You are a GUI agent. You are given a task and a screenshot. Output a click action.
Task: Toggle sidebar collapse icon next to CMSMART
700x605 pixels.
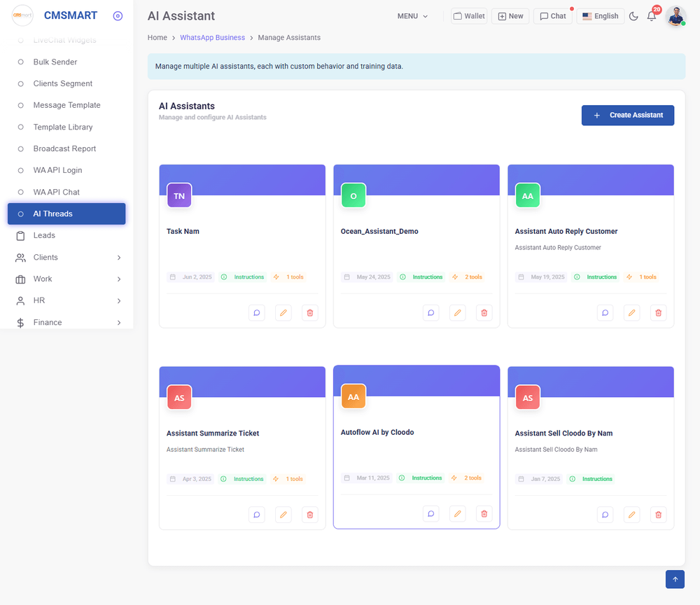pyautogui.click(x=118, y=16)
